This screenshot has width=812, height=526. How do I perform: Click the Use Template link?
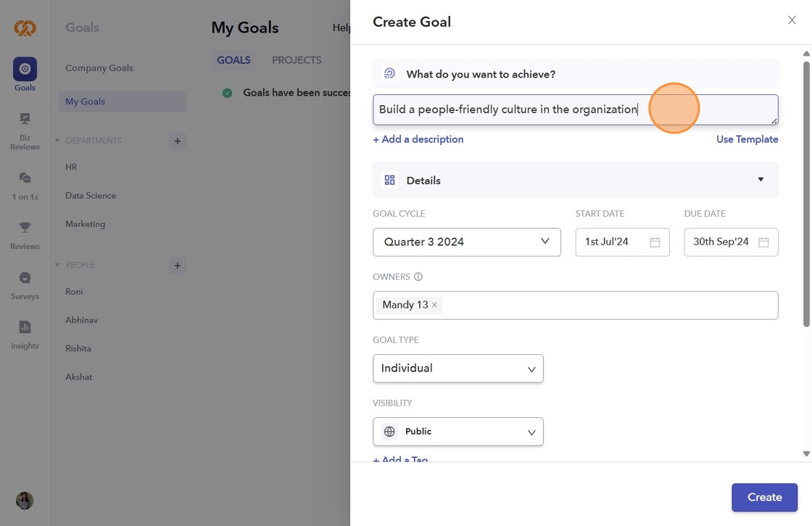(x=747, y=139)
